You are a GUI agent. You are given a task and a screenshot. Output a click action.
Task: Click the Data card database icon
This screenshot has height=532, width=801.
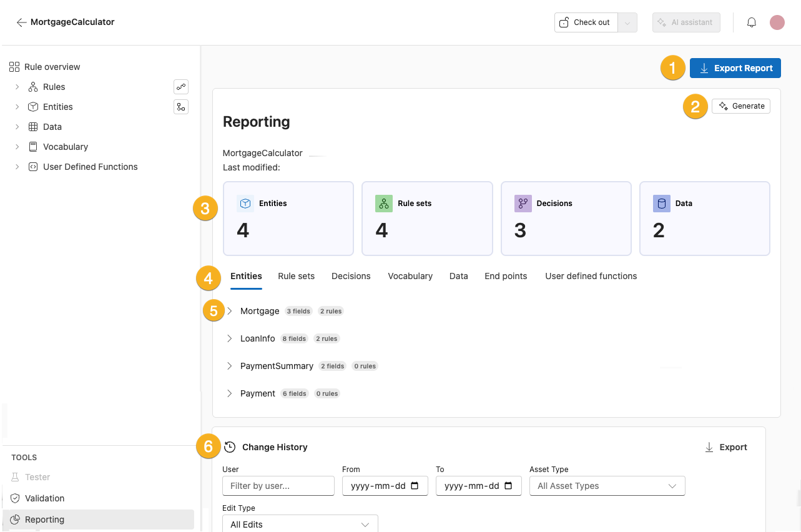tap(662, 204)
